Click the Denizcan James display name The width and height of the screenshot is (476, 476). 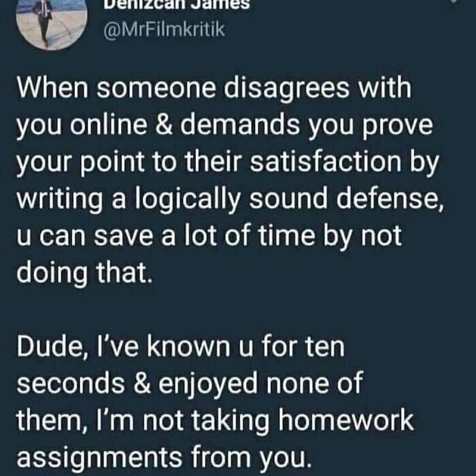click(x=177, y=4)
